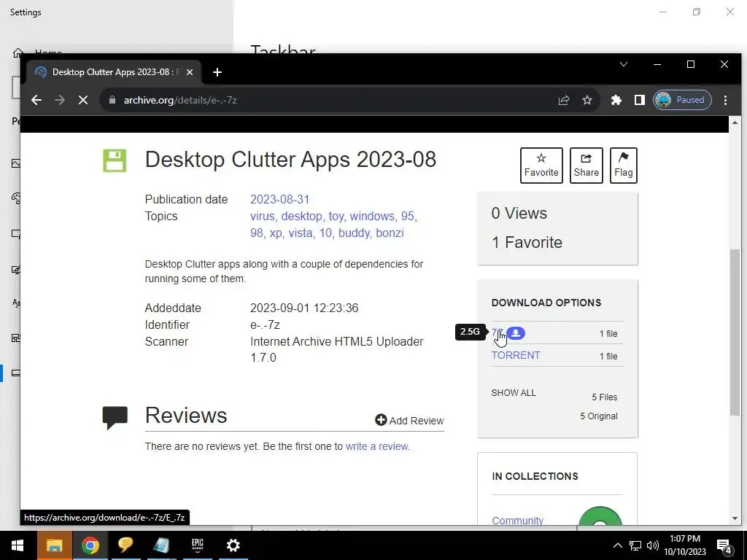Click the green floppy disk software icon

[x=115, y=160]
